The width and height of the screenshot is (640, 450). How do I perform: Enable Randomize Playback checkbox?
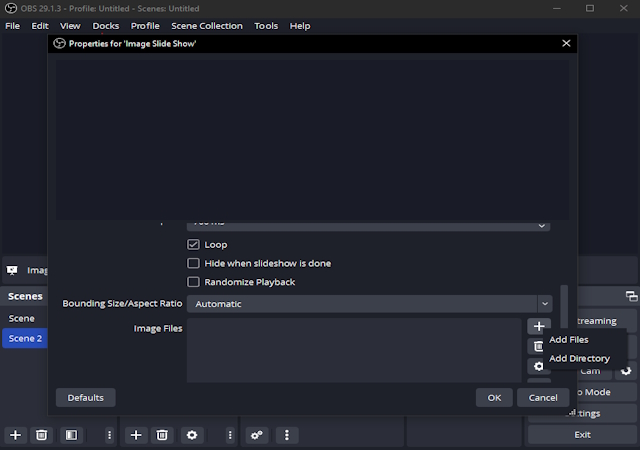click(194, 283)
